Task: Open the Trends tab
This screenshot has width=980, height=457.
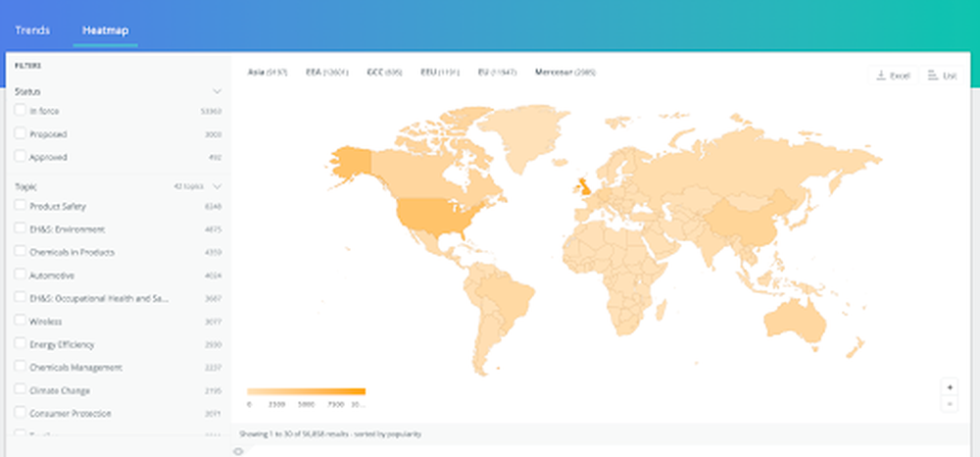Action: [x=32, y=30]
